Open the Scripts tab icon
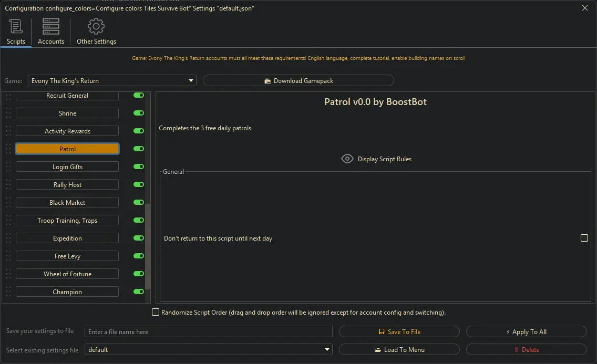 pos(16,27)
